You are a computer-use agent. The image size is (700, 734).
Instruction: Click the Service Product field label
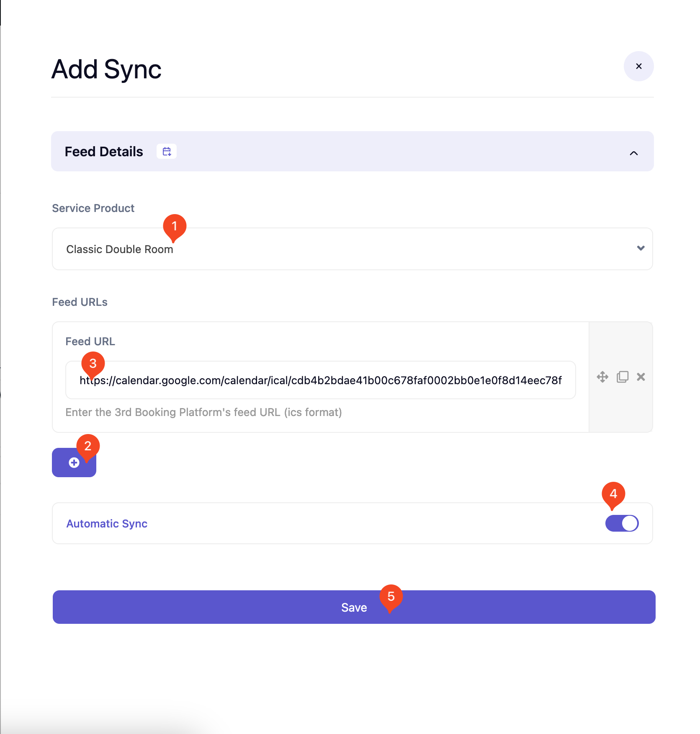click(93, 208)
